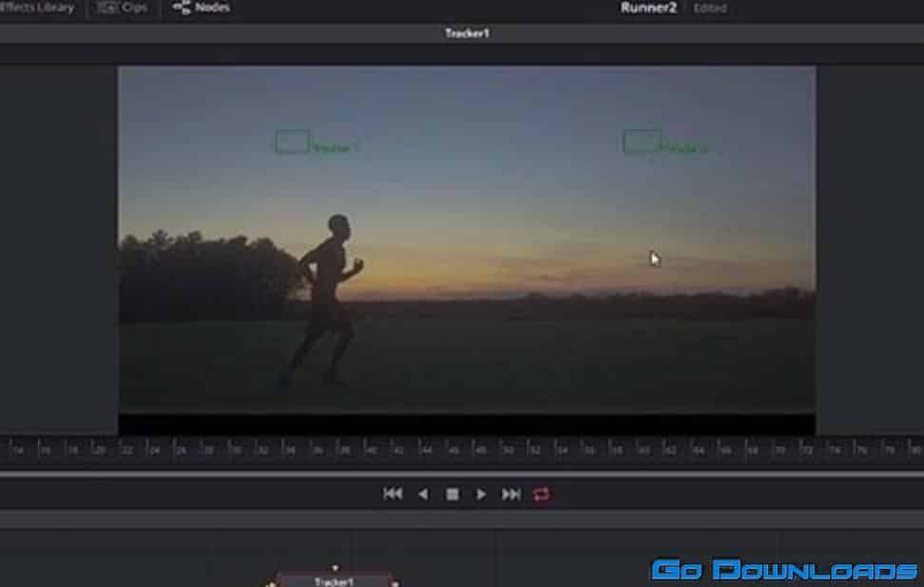This screenshot has height=587, width=924.
Task: Toggle the red loop playback button
Action: coord(542,494)
